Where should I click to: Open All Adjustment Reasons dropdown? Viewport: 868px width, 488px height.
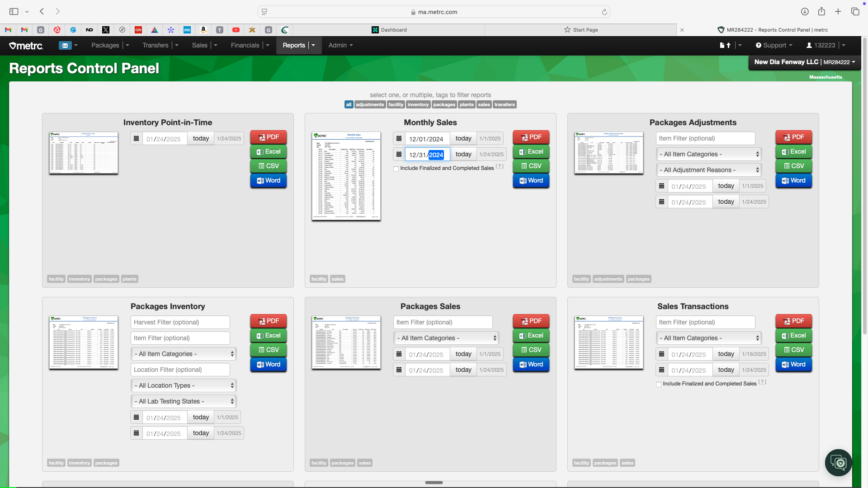(709, 170)
